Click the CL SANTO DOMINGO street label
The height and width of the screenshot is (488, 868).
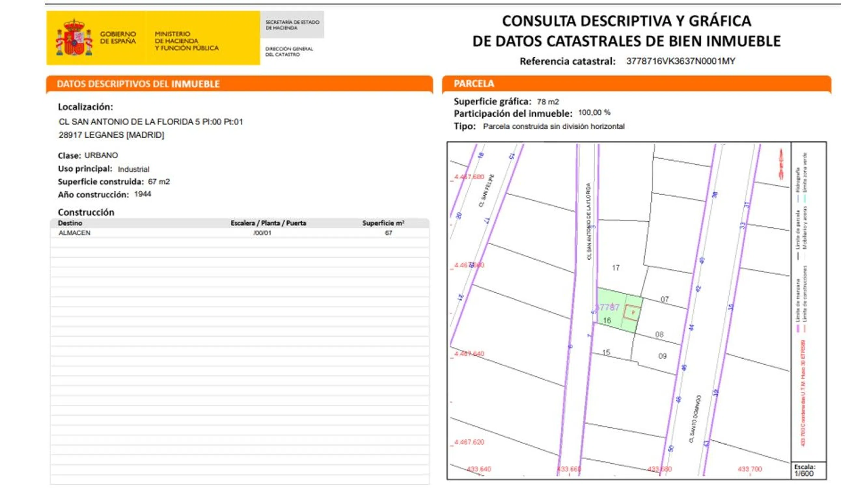coord(695,419)
